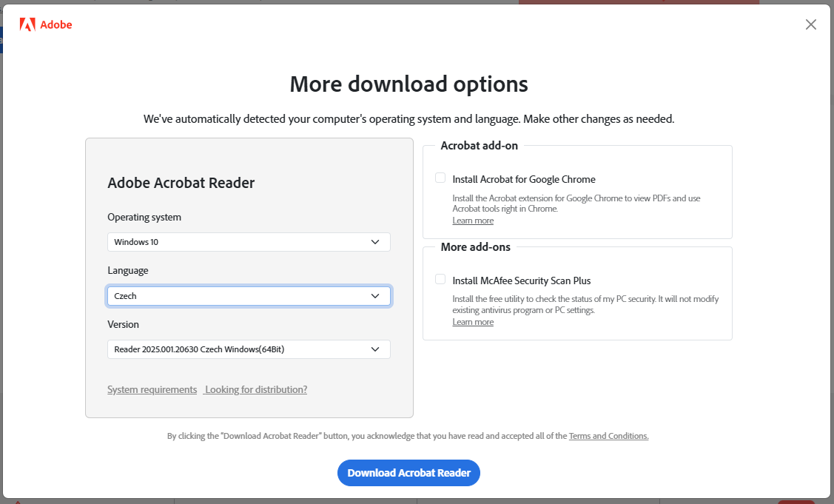Click the Version dropdown chevron arrow
The height and width of the screenshot is (504, 834).
pos(375,349)
